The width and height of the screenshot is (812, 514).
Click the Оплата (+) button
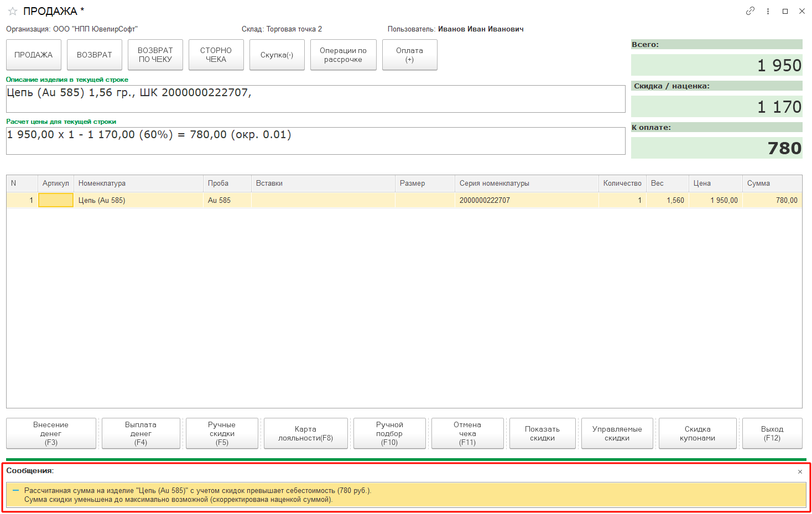tap(410, 55)
